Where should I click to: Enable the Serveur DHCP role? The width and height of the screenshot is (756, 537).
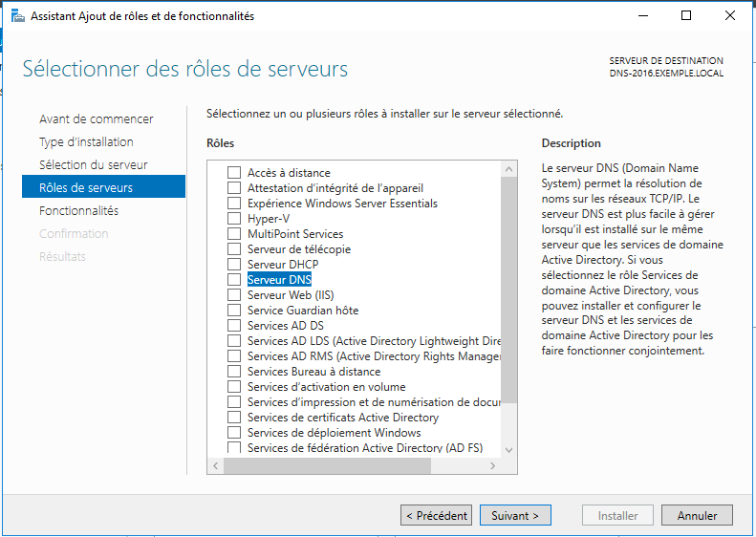tap(234, 264)
